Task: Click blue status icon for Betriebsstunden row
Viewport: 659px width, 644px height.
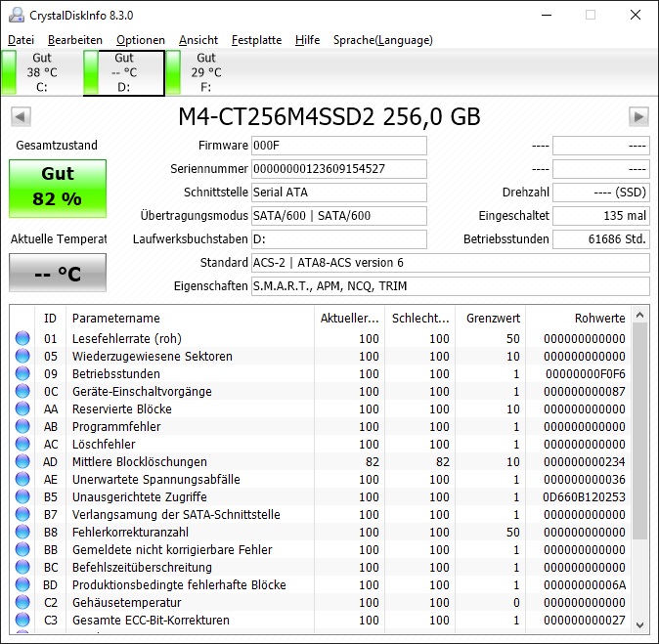Action: pyautogui.click(x=22, y=373)
